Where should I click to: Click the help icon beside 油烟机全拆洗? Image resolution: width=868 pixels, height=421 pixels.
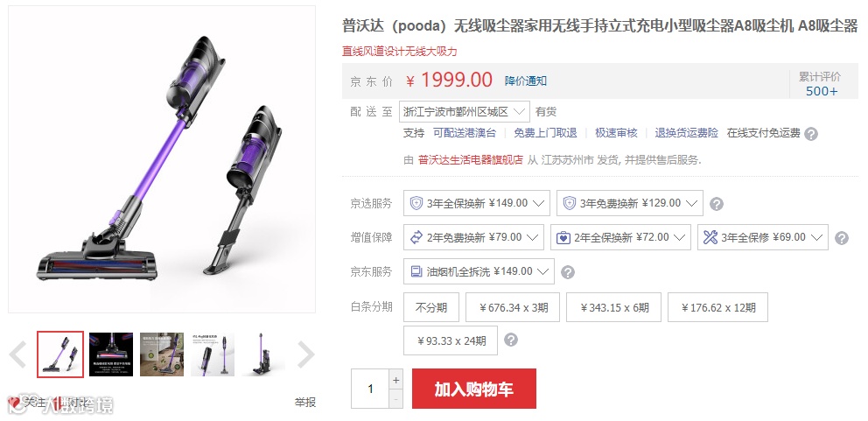point(567,272)
